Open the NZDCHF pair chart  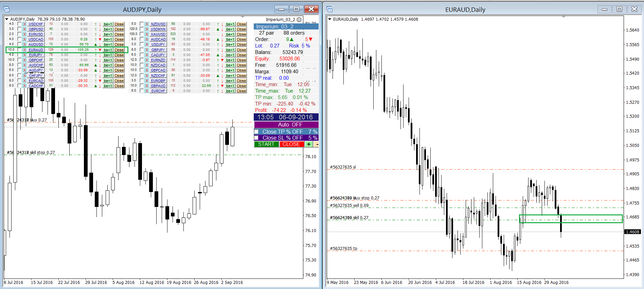click(158, 76)
